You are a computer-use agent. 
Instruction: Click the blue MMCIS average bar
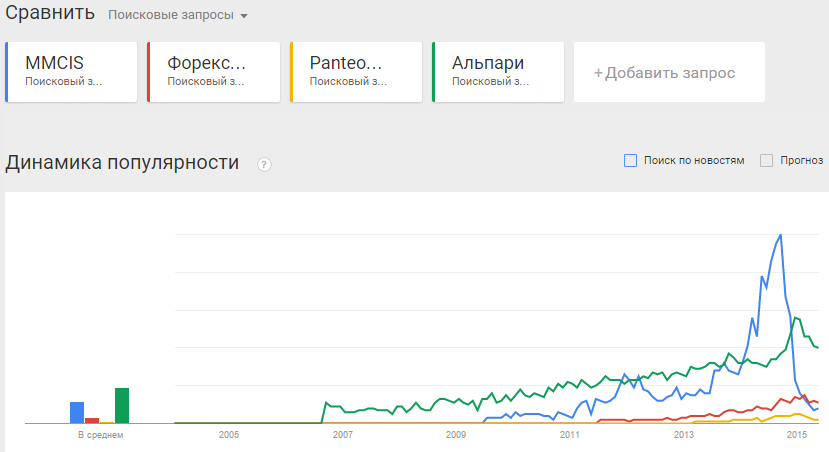[x=76, y=412]
